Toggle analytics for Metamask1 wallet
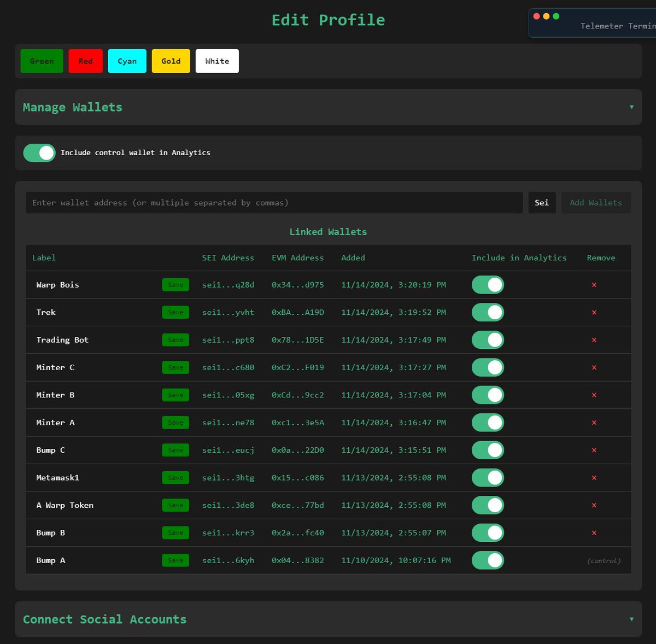 coord(488,478)
